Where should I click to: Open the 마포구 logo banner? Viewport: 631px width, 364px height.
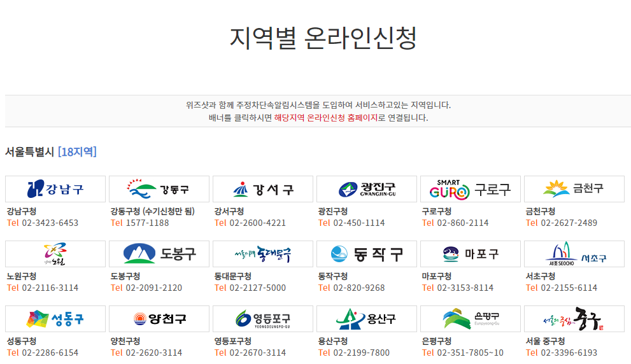point(471,254)
